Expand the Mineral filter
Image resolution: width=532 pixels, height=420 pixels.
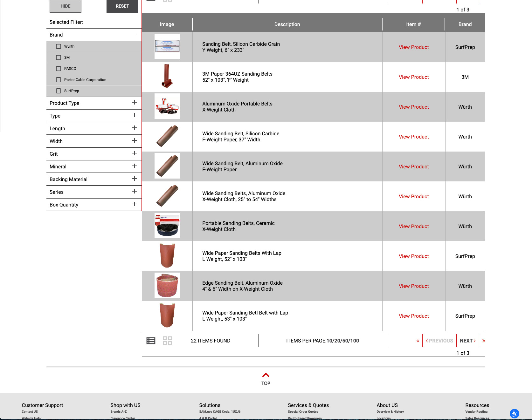[x=135, y=166]
